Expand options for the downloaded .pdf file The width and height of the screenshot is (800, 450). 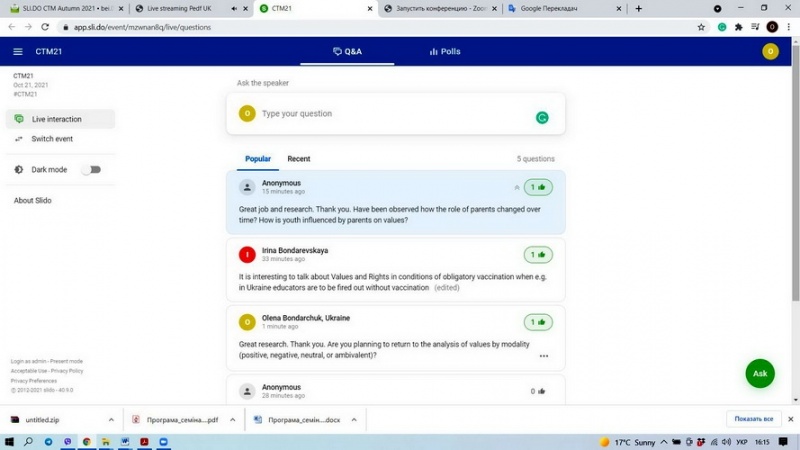coord(230,419)
